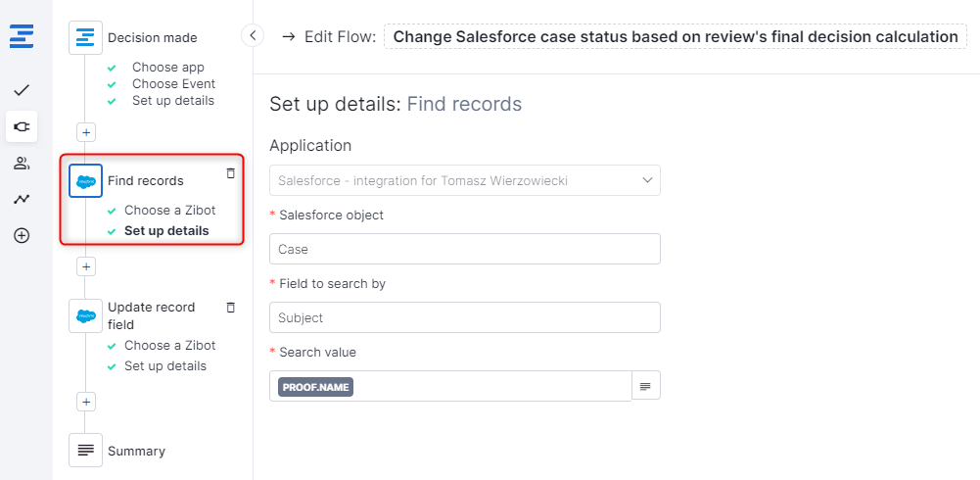The image size is (980, 480).
Task: Select the Update record field step title
Action: pos(151,315)
